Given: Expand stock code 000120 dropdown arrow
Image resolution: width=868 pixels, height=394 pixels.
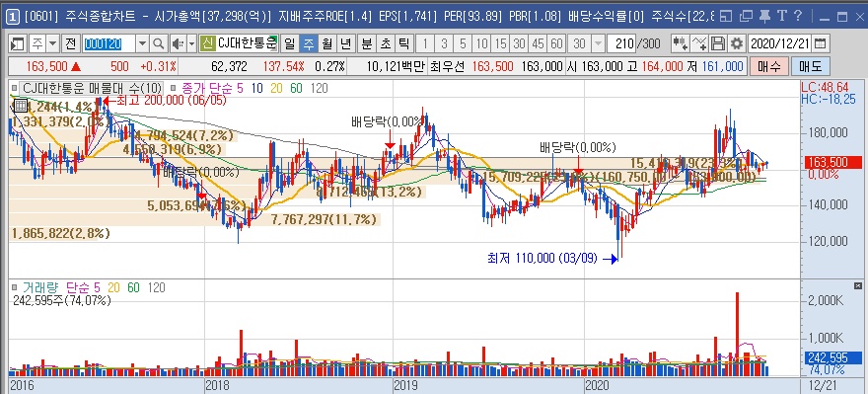Looking at the screenshot, I should point(142,43).
